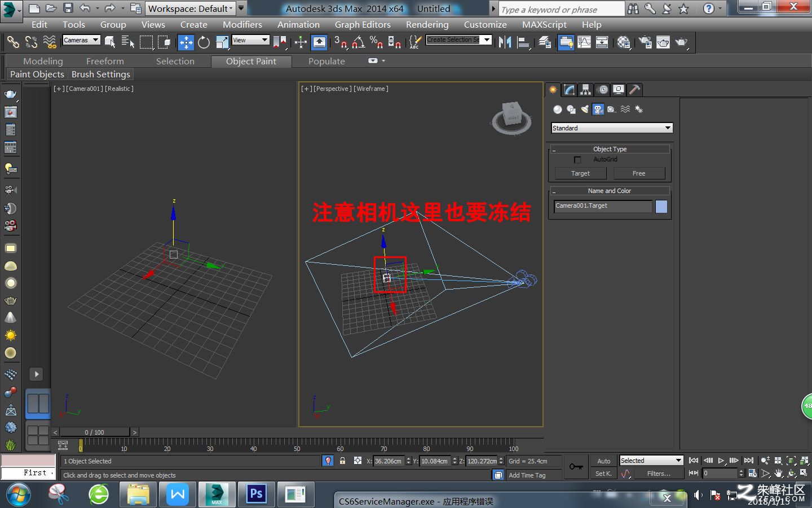Switch to the Freeform ribbon tab

105,62
